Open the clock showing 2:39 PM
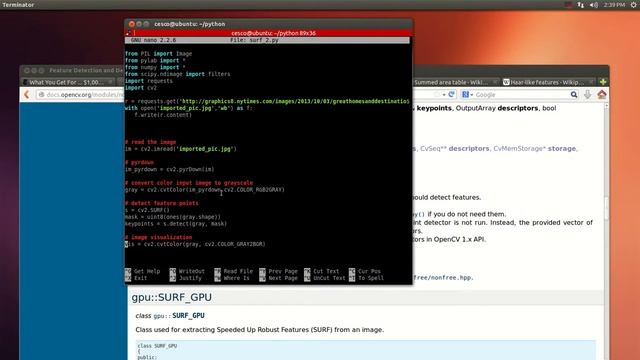Viewport: 640px width, 360px height. [x=614, y=5]
